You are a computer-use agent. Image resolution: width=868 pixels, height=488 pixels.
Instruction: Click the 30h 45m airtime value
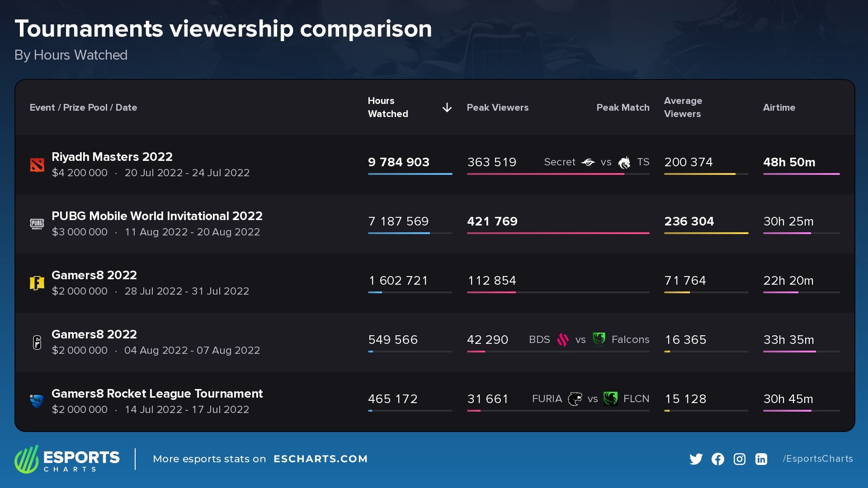pos(788,399)
